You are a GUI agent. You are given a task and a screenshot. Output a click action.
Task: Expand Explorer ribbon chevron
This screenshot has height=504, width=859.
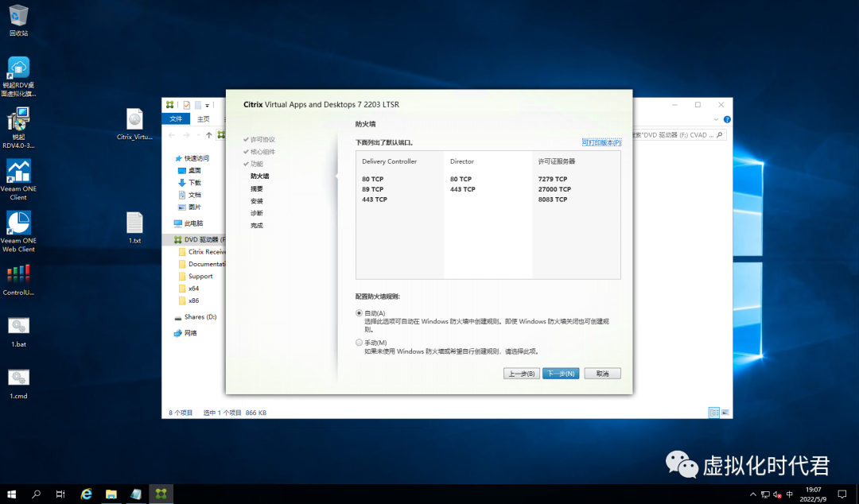[716, 119]
